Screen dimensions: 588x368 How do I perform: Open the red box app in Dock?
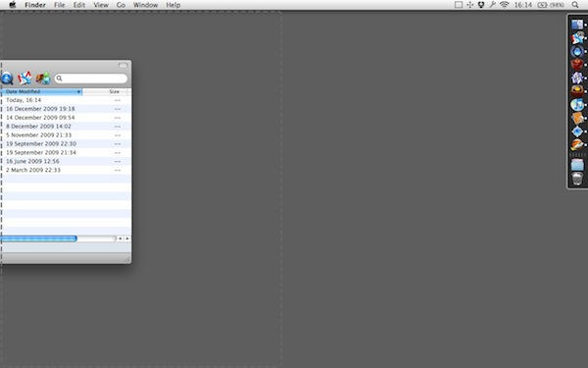tap(577, 65)
